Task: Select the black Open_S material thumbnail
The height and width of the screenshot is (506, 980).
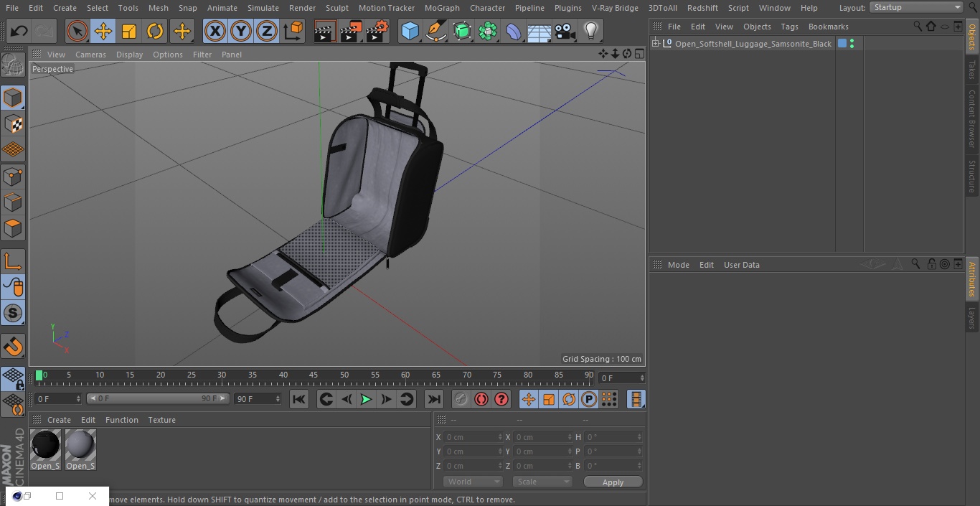Action: point(46,445)
